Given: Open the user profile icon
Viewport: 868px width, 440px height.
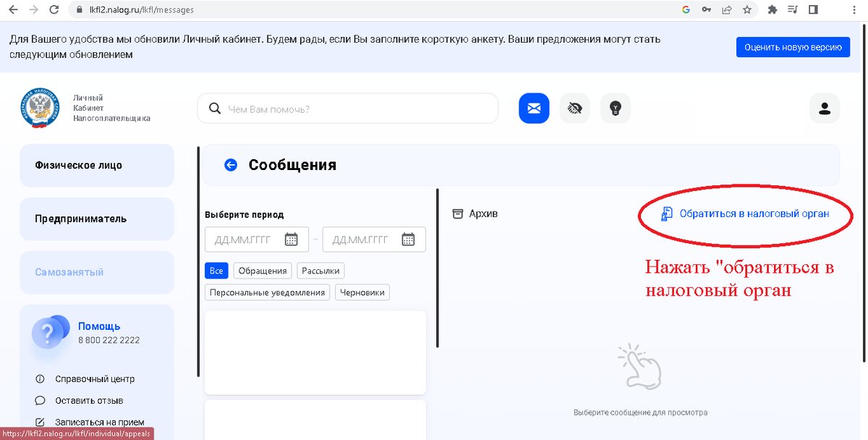Looking at the screenshot, I should [824, 108].
